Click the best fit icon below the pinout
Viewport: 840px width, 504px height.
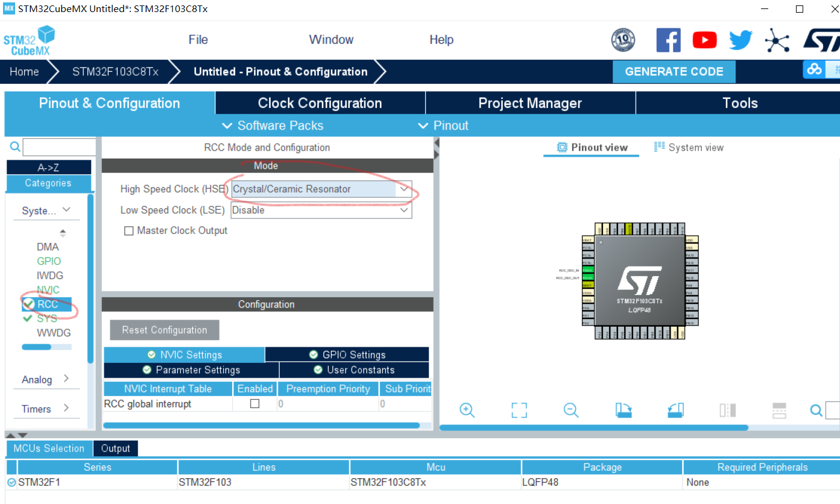(x=519, y=411)
